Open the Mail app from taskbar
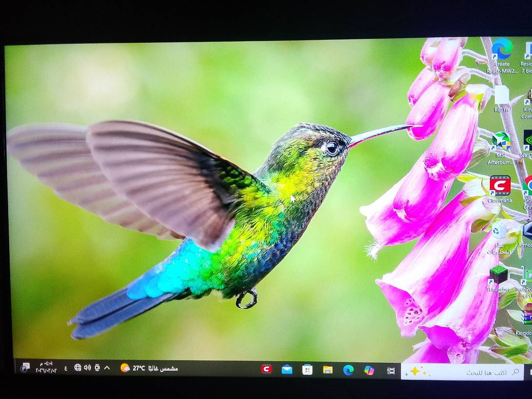Viewport: 532px width, 399px height. click(287, 370)
